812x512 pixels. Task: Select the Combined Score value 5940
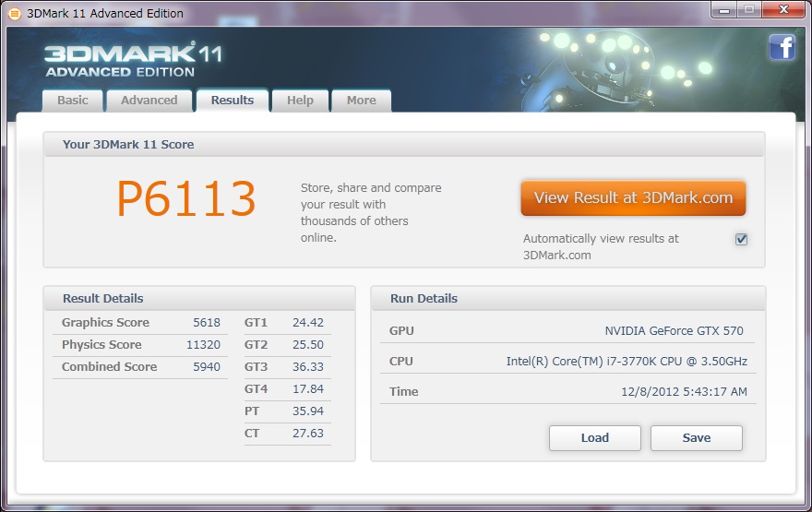click(207, 367)
